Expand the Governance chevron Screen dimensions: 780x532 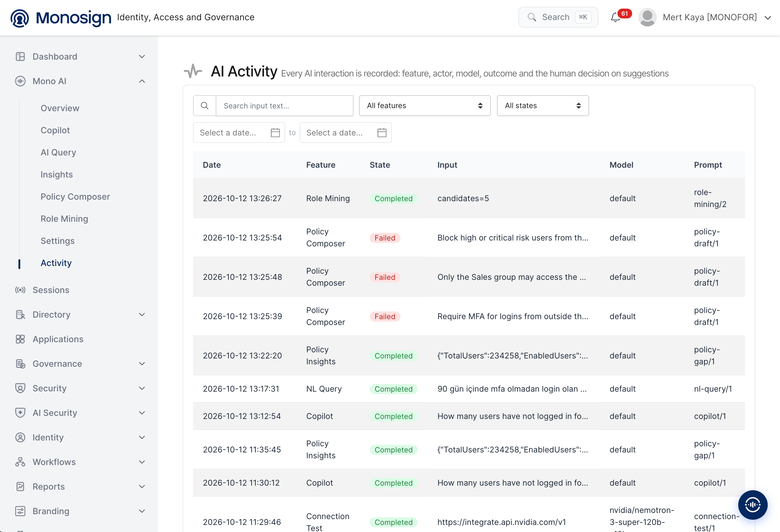142,364
